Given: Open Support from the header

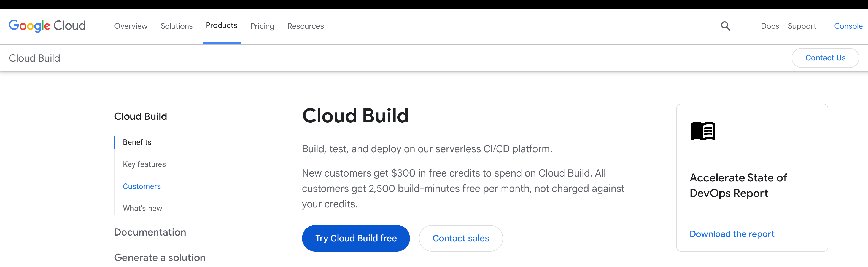Looking at the screenshot, I should click(802, 26).
